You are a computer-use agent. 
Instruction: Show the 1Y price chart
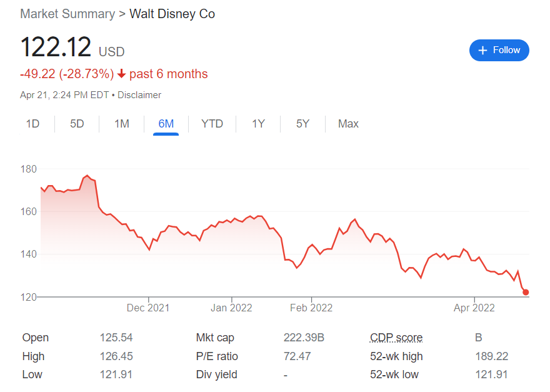point(258,124)
